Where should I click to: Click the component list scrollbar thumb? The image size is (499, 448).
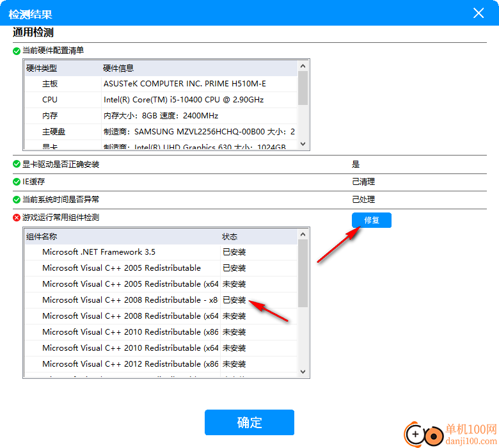pos(303,273)
